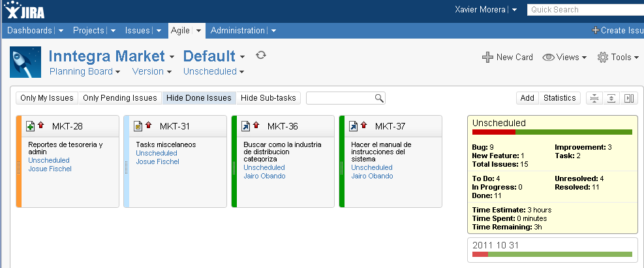Click the orange drag handle on MKT-28 card
This screenshot has height=268, width=644.
[x=18, y=161]
